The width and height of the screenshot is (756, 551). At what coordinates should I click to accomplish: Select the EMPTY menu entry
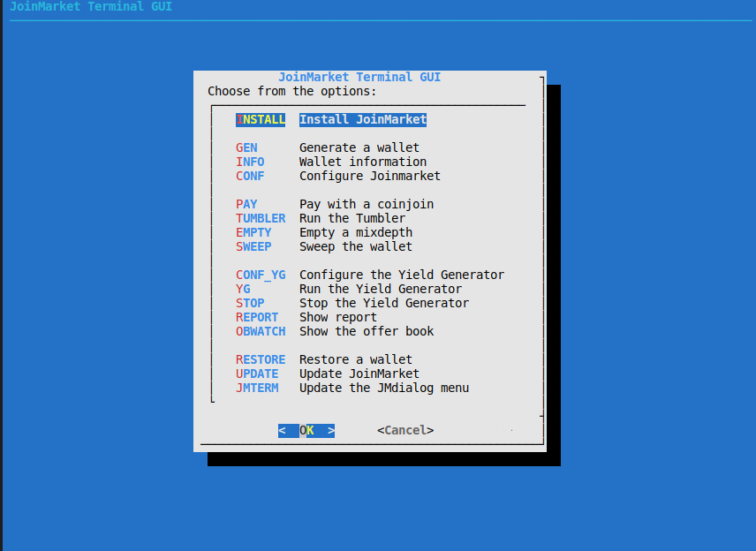click(253, 232)
